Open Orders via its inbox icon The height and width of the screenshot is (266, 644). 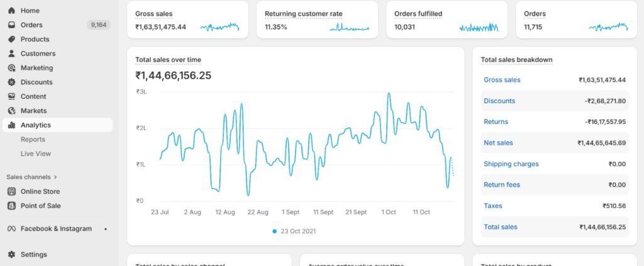[x=11, y=25]
